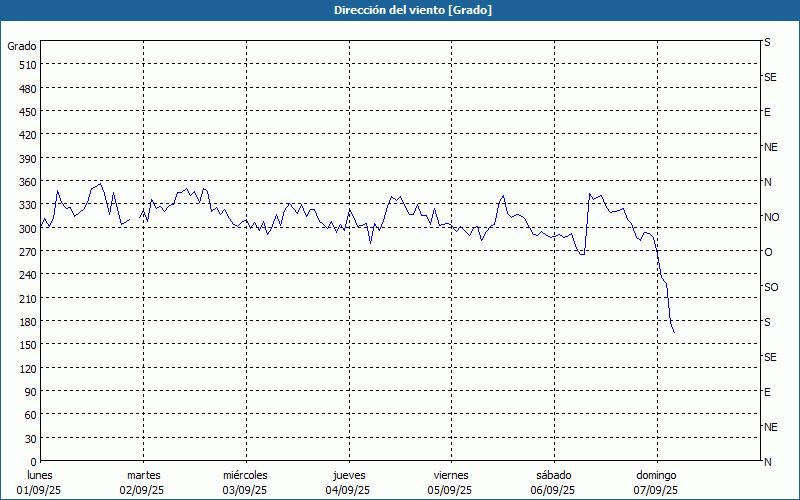This screenshot has height=500, width=800.
Task: Click the 'Grado' unit label above the left axis
Action: click(x=22, y=46)
